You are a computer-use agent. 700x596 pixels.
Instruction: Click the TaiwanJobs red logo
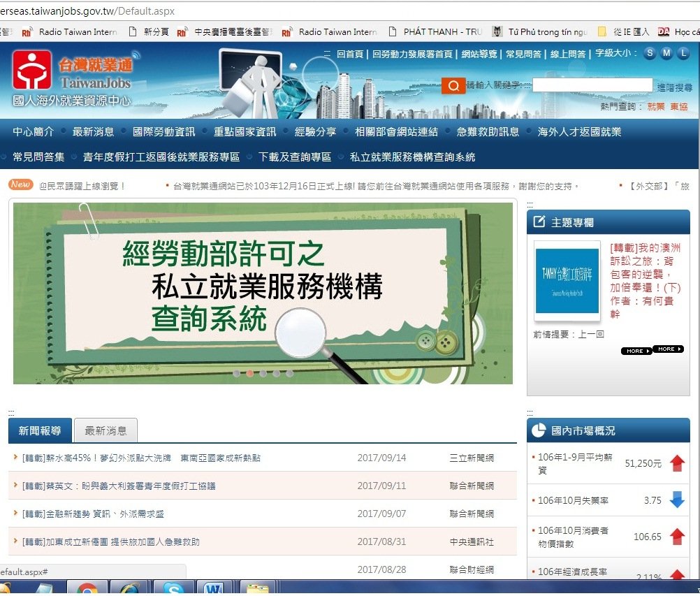click(31, 70)
